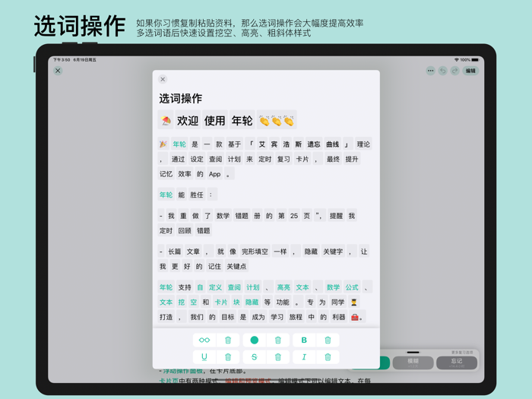
Task: Select the green word token 定义
Action: (215, 287)
